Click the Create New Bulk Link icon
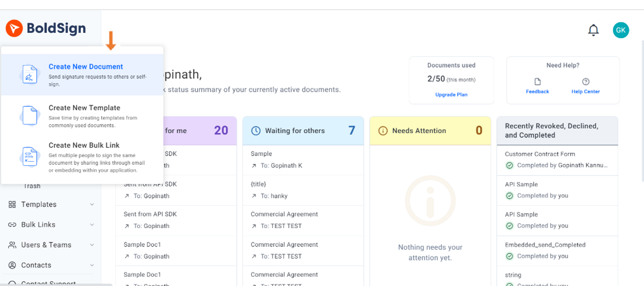Viewport: 644px width, 286px height. (x=30, y=157)
